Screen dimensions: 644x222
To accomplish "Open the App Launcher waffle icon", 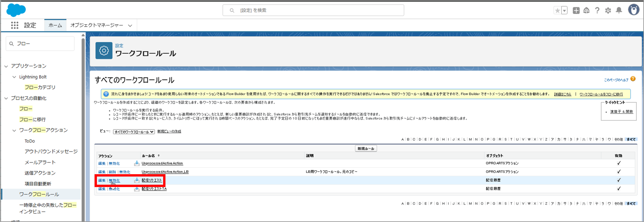I will click(x=15, y=25).
